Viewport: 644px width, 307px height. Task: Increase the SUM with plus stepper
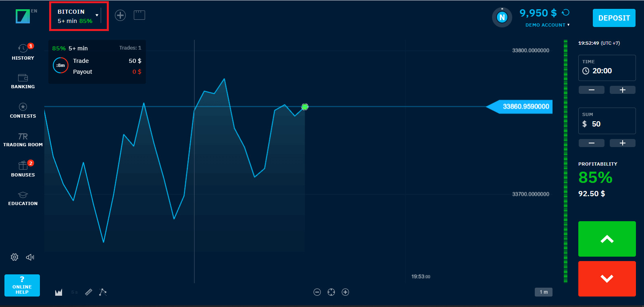622,143
